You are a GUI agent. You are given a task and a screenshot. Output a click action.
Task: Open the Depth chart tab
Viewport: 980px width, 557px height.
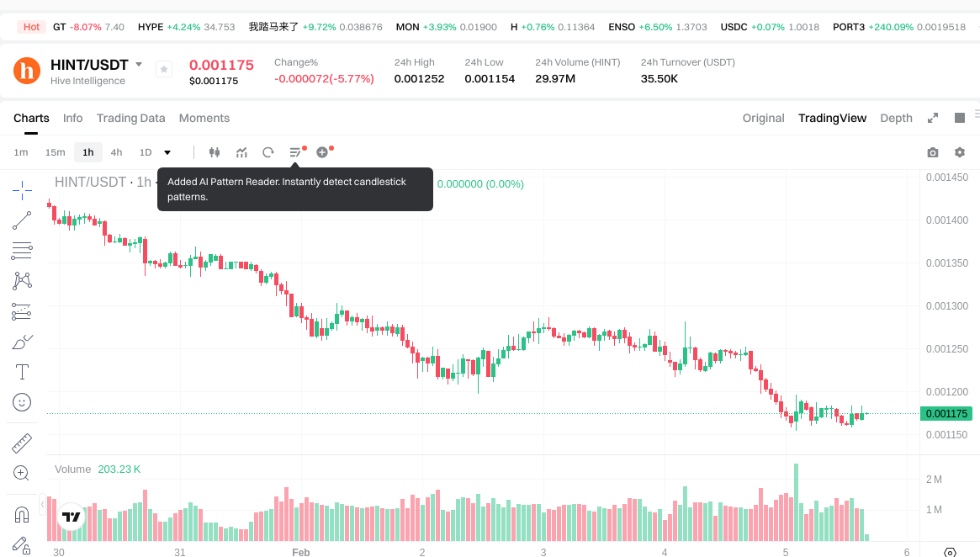[x=896, y=118]
